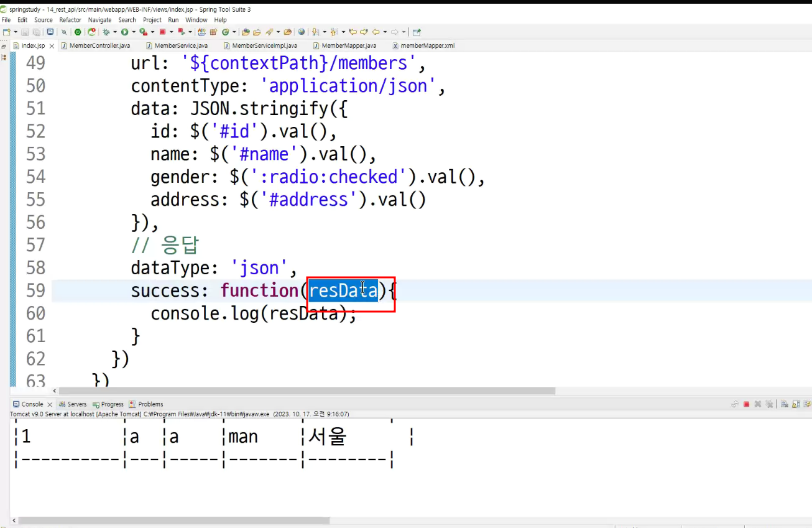The image size is (812, 528).
Task: Click the open perspective icon
Action: click(417, 32)
